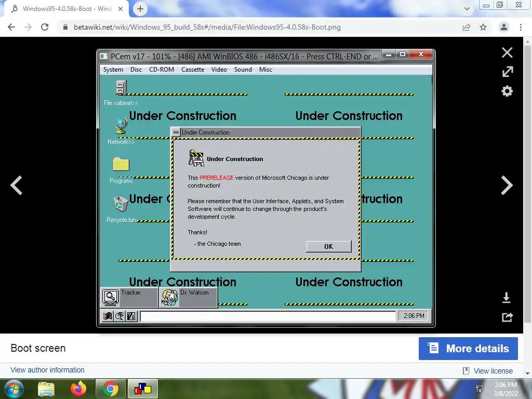
Task: Download the image file
Action: tap(507, 298)
